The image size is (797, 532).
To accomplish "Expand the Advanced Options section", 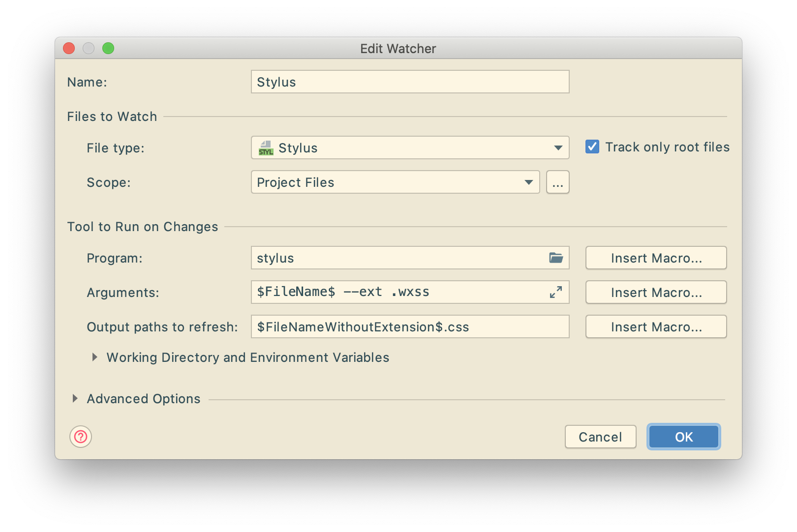I will point(75,399).
